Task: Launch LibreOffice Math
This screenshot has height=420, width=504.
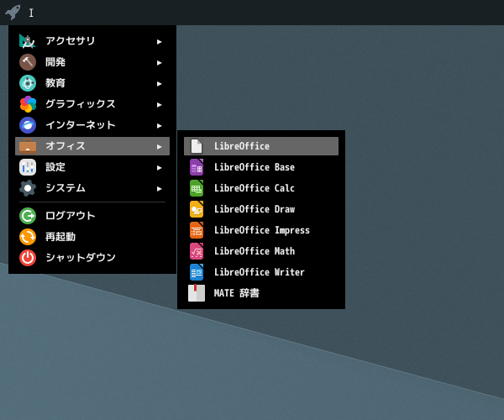Action: point(261,251)
